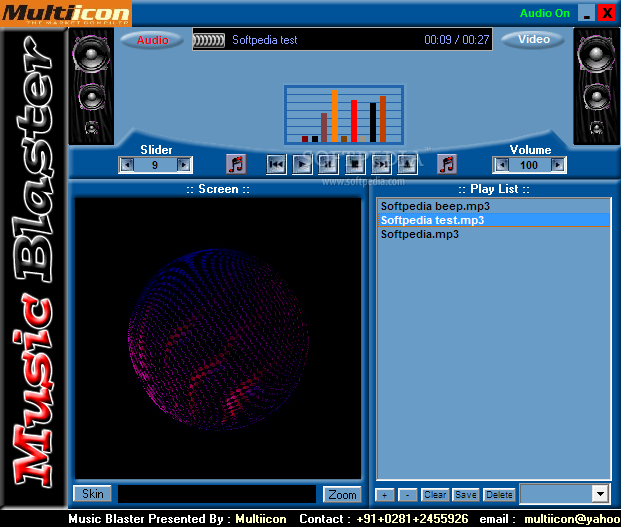
Task: Lower Volume with left arrow
Action: pyautogui.click(x=502, y=165)
